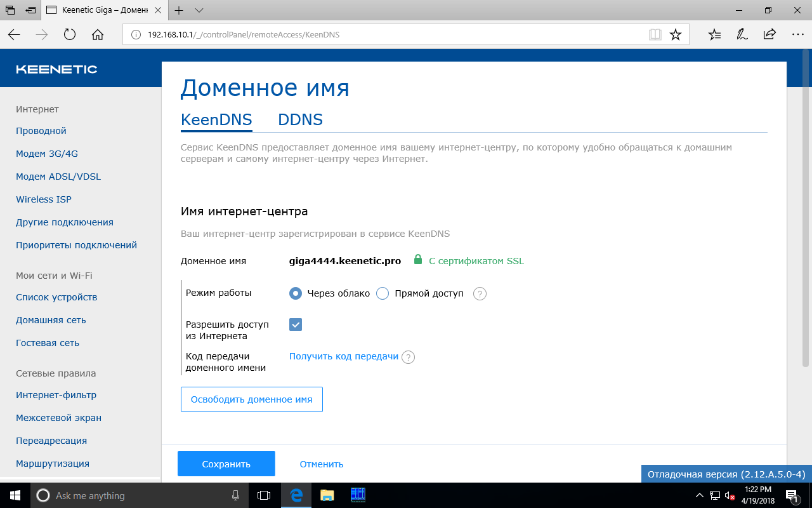Select Прямой доступ radio button
812x508 pixels.
click(383, 293)
